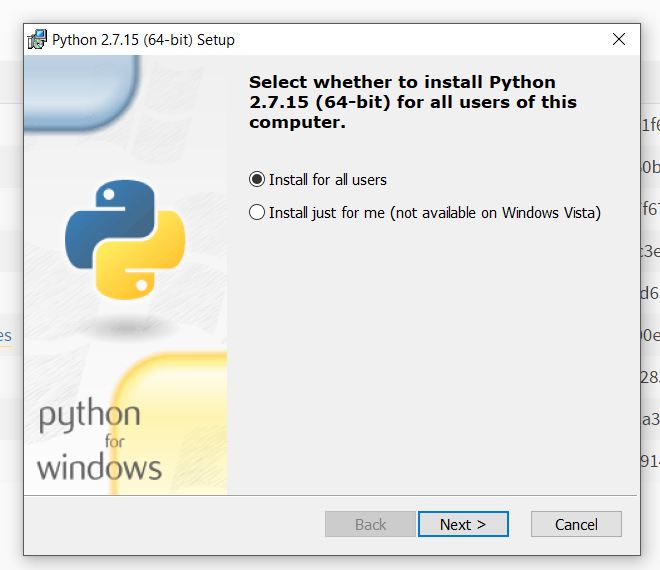Viewport: 660px width, 570px height.
Task: Click the Python 2.7.15 (64-bit) Setup title
Action: [x=143, y=40]
